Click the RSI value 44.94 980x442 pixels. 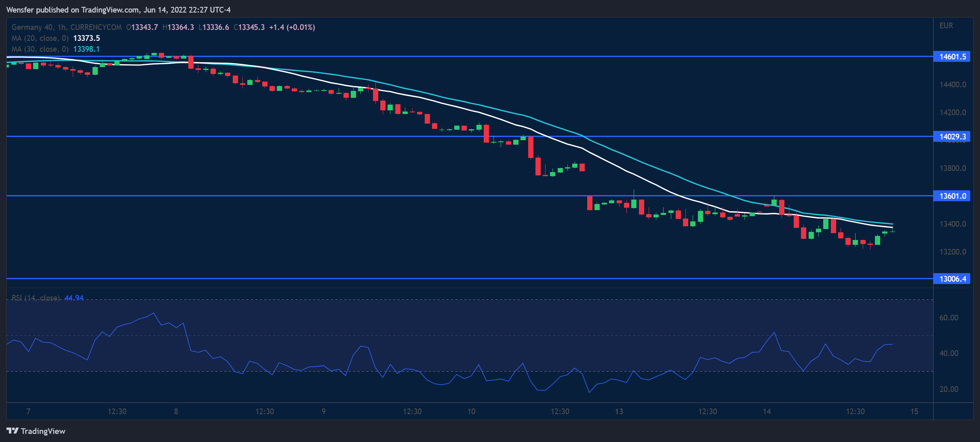(74, 298)
